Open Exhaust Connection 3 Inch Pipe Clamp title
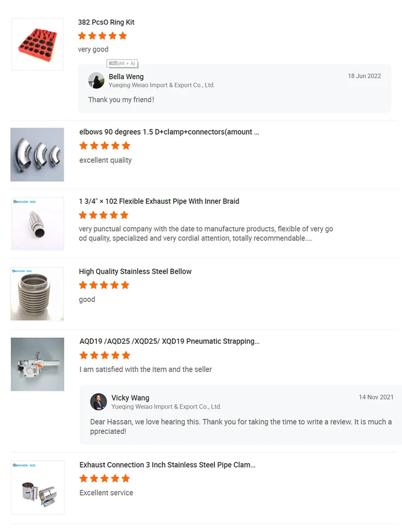402x532 pixels. pyautogui.click(x=167, y=464)
